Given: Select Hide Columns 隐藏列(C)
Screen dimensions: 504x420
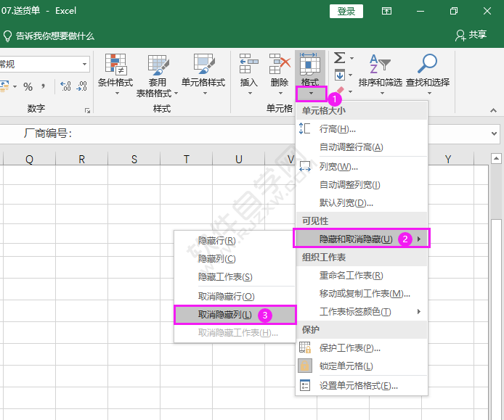Looking at the screenshot, I should (235, 259).
